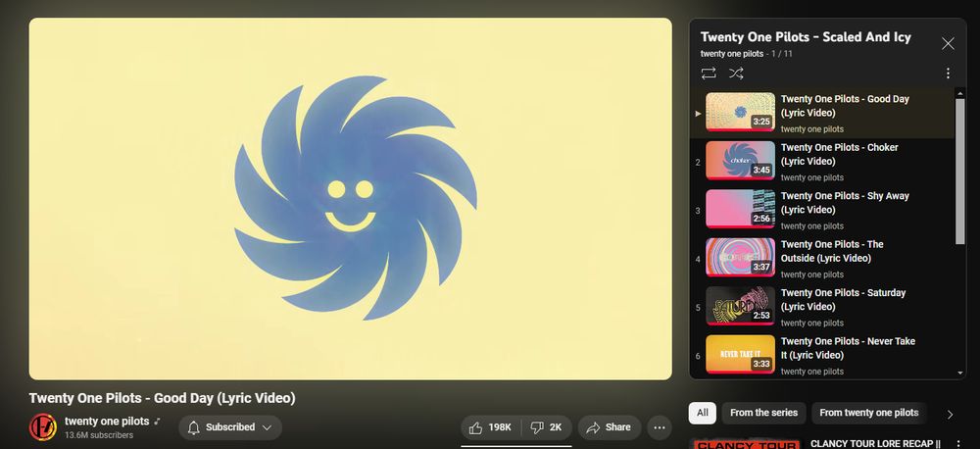Open Twenty One Pilots - Scaled And Icy playlist title
The height and width of the screenshot is (449, 980).
coord(806,37)
